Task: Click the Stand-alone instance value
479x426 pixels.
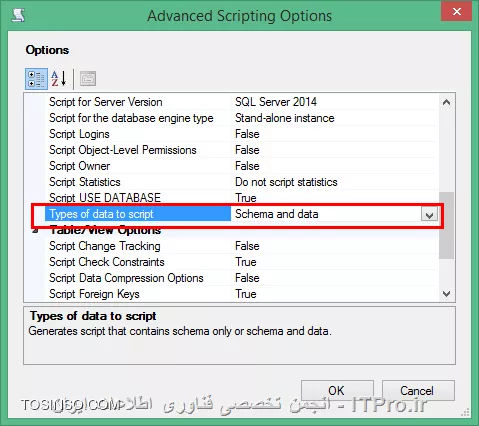Action: pos(285,118)
